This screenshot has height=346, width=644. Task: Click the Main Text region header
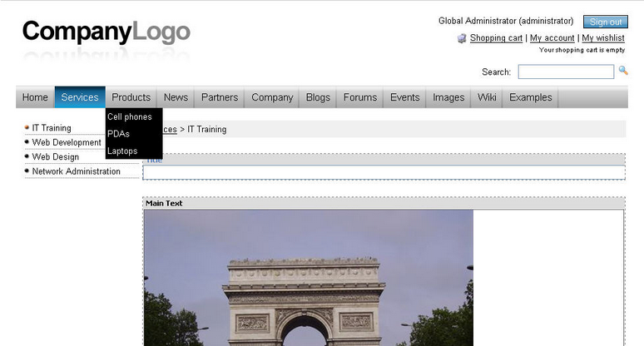point(384,203)
